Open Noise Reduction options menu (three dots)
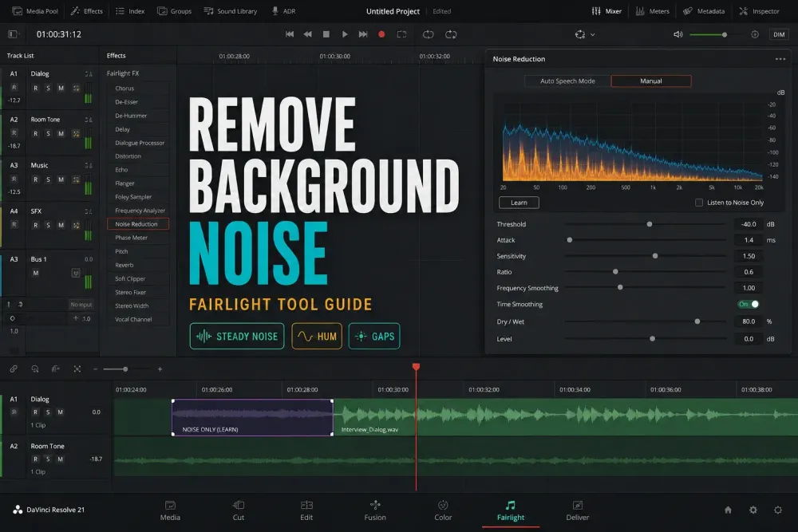The image size is (798, 532). [x=780, y=59]
